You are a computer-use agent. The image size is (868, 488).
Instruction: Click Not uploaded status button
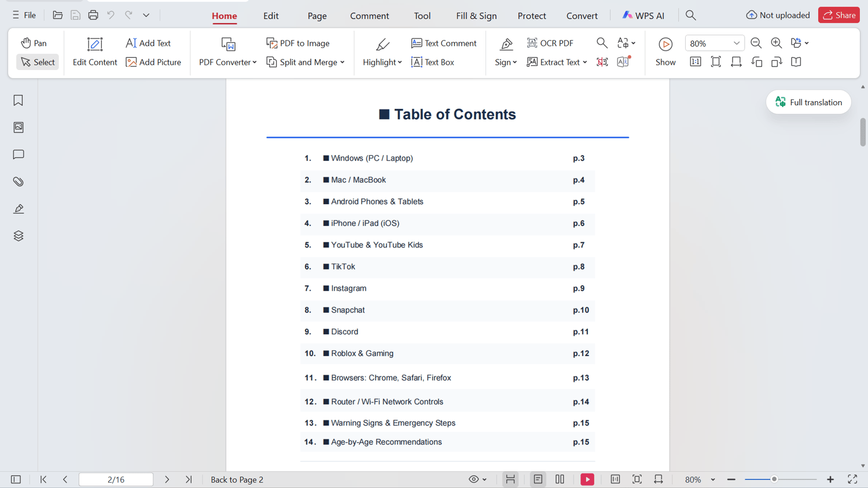click(x=778, y=15)
